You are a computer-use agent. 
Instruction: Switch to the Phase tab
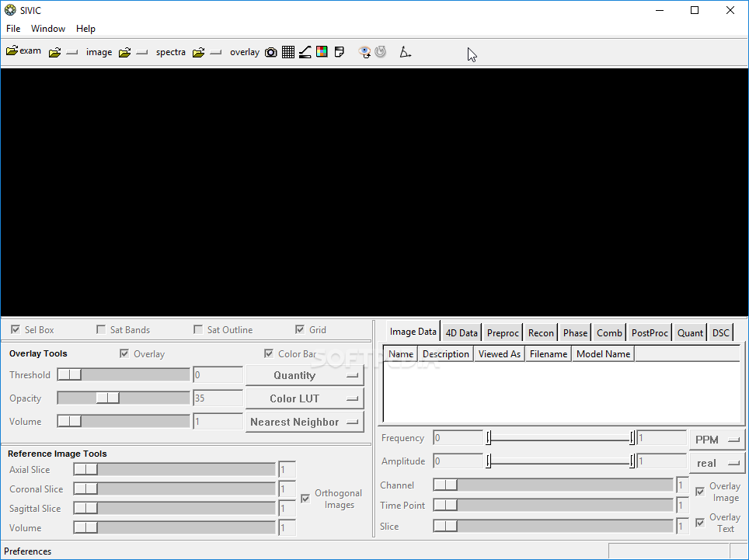tap(575, 332)
